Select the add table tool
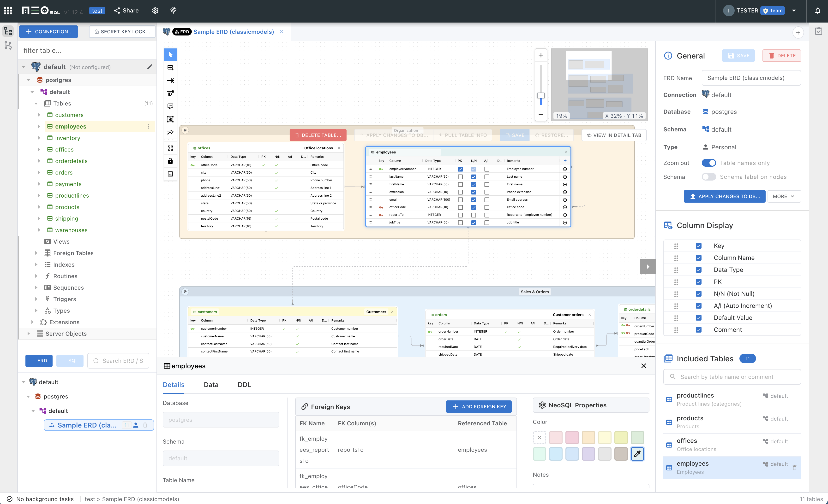This screenshot has height=504, width=828. (170, 67)
